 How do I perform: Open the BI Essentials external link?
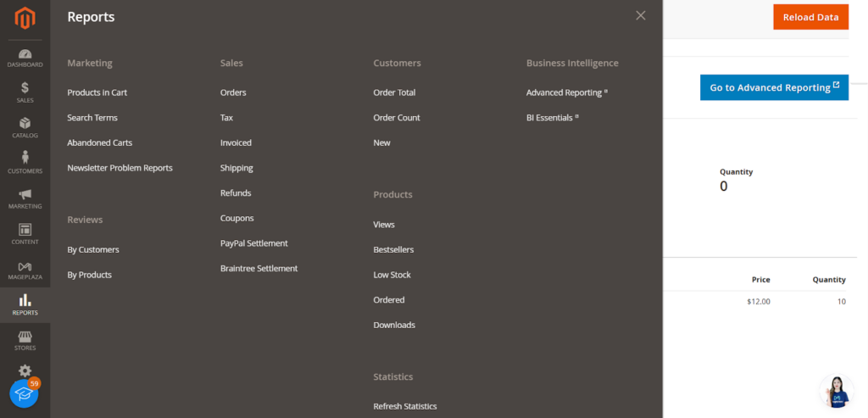pyautogui.click(x=552, y=118)
